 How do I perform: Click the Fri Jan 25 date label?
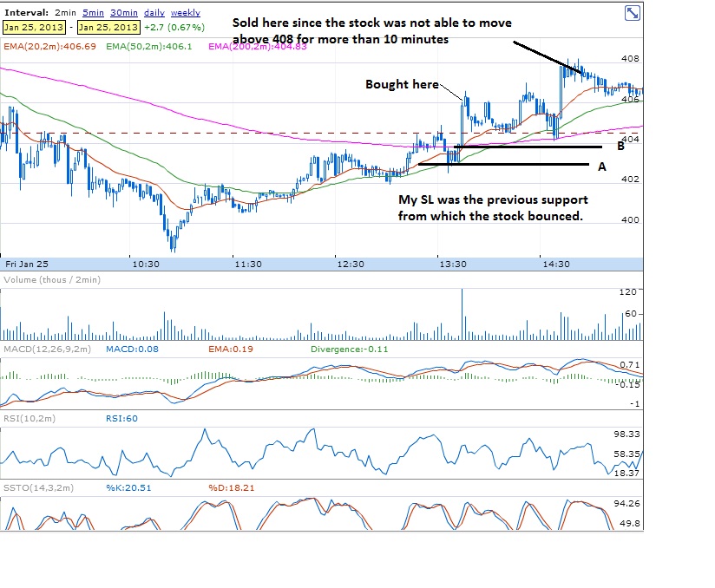(26, 265)
